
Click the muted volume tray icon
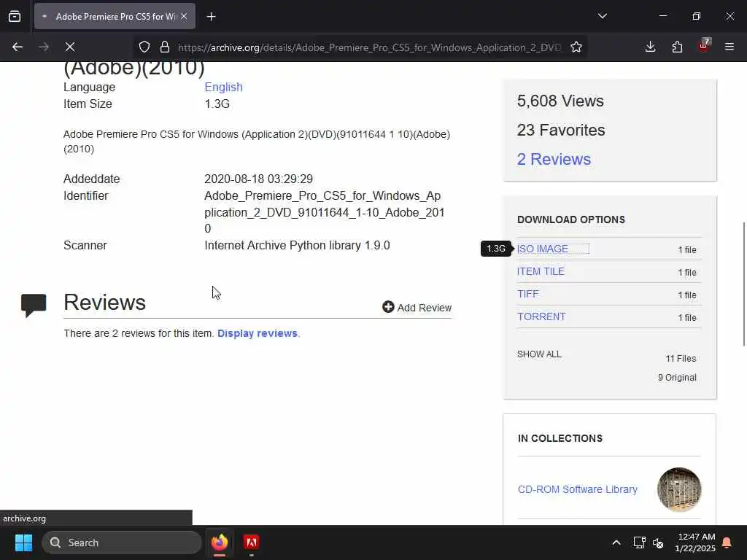pyautogui.click(x=659, y=542)
